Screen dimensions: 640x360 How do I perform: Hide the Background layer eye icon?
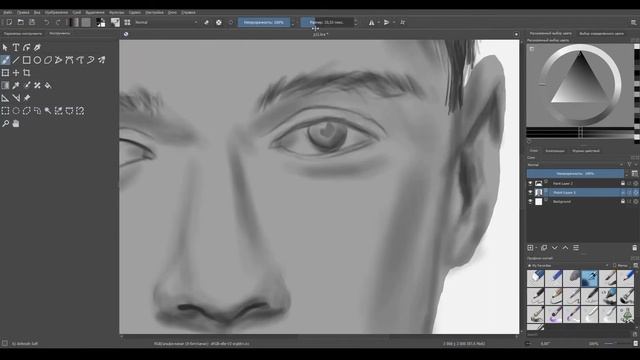(x=530, y=202)
